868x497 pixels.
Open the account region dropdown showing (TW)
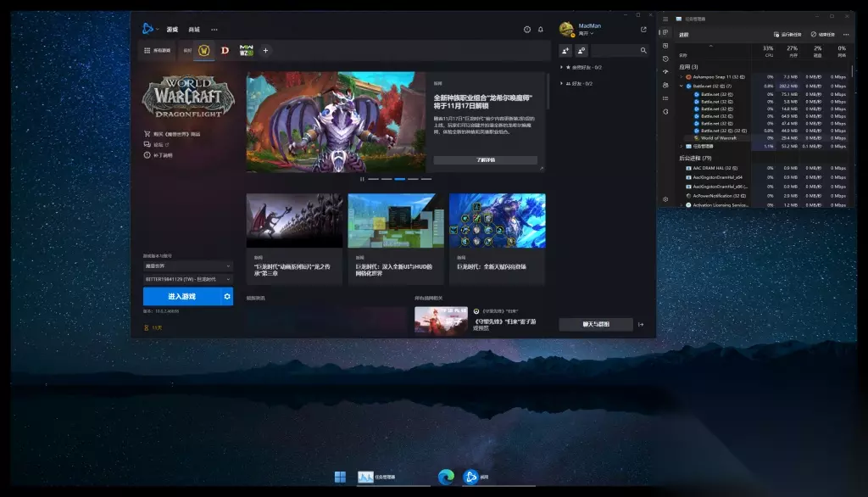[x=187, y=279]
